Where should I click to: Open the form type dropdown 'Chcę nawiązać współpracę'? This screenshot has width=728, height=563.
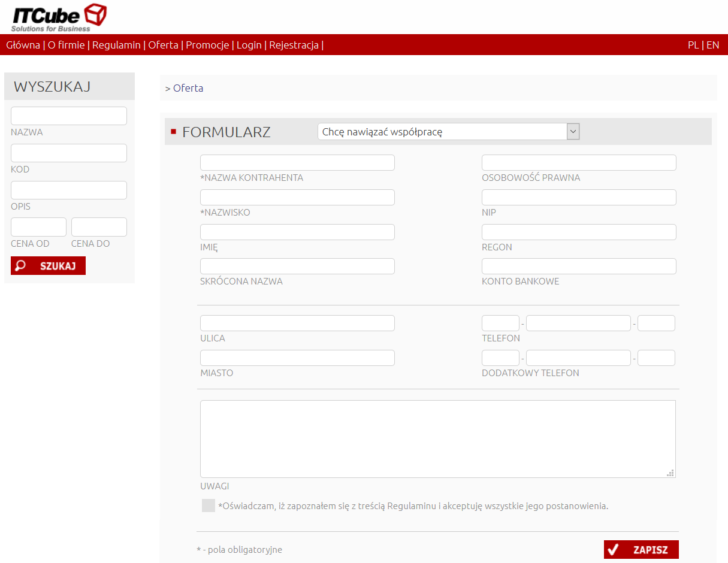448,132
